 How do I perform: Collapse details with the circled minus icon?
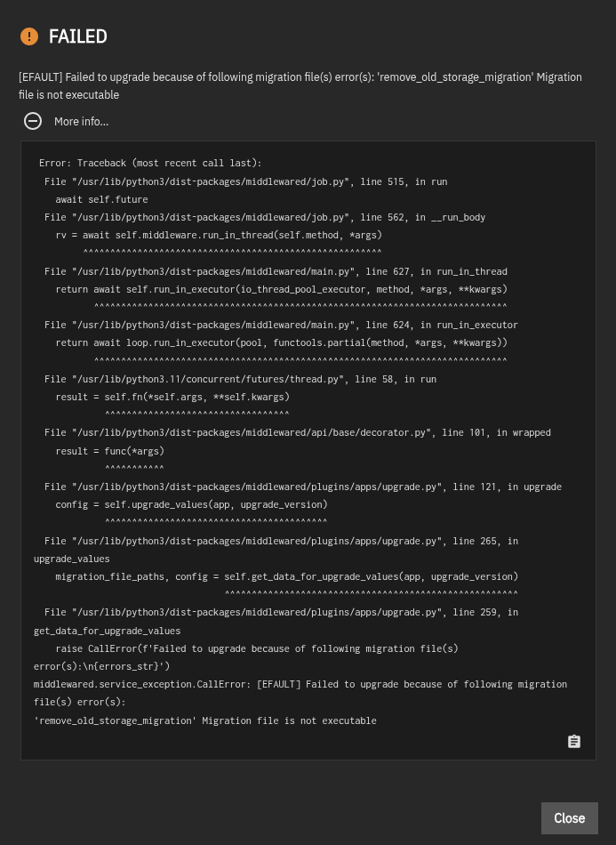coord(33,121)
